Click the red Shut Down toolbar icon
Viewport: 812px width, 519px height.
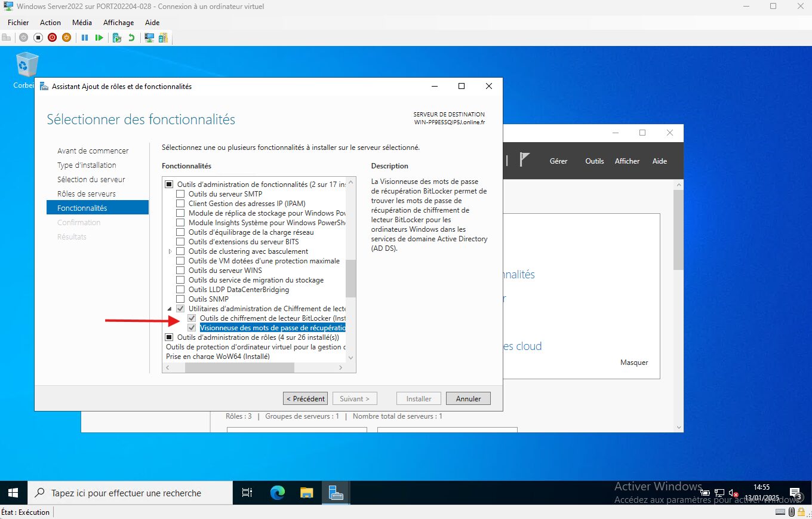coord(52,37)
